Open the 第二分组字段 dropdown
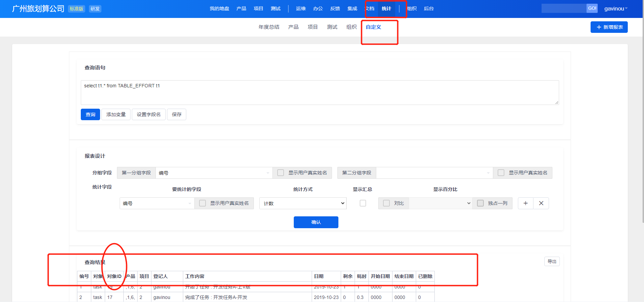The height and width of the screenshot is (302, 644). [434, 173]
